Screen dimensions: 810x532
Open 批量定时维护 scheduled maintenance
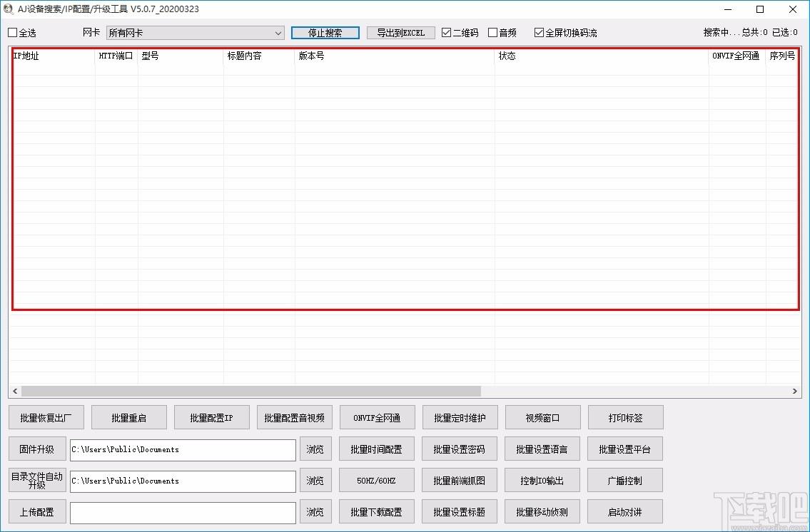(x=460, y=417)
